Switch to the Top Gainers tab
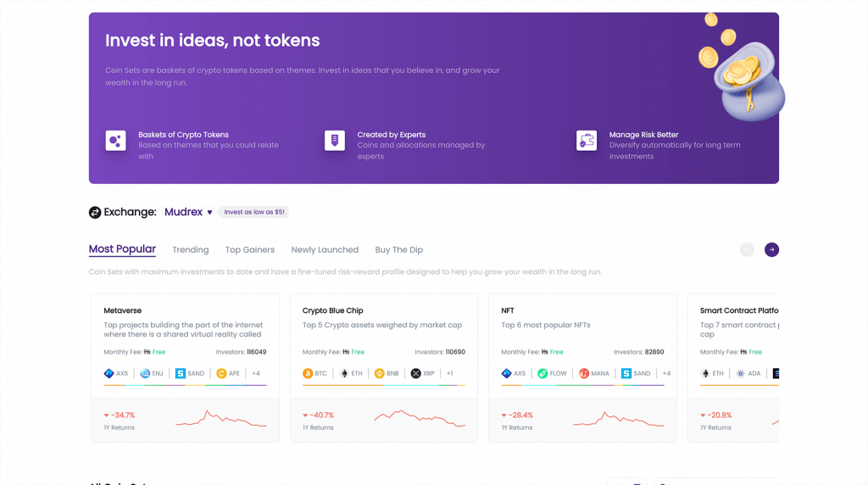The height and width of the screenshot is (485, 868). [250, 250]
